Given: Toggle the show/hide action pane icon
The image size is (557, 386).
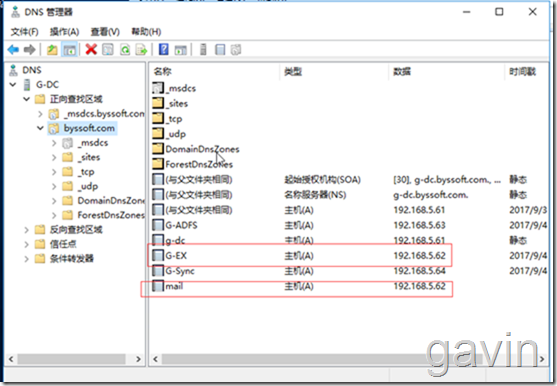Looking at the screenshot, I should coord(180,50).
